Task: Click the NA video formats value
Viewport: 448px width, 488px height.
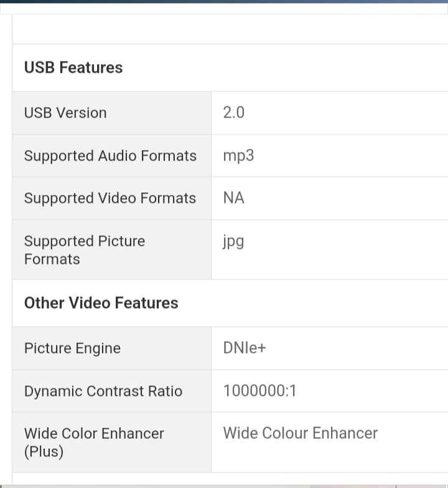Action: tap(234, 198)
